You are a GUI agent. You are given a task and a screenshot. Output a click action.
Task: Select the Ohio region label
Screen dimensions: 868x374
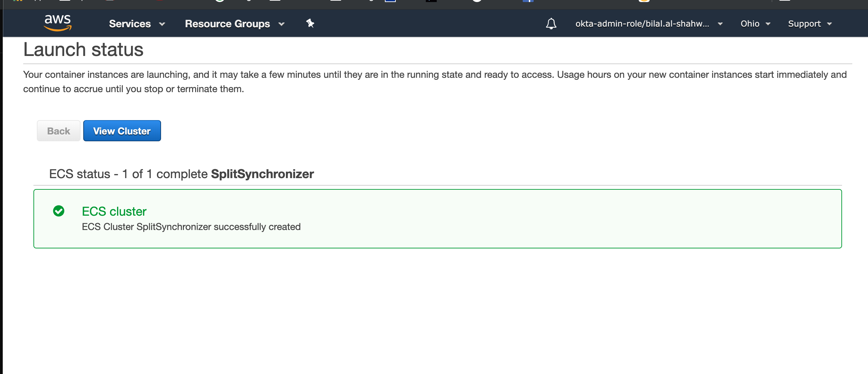(x=750, y=24)
